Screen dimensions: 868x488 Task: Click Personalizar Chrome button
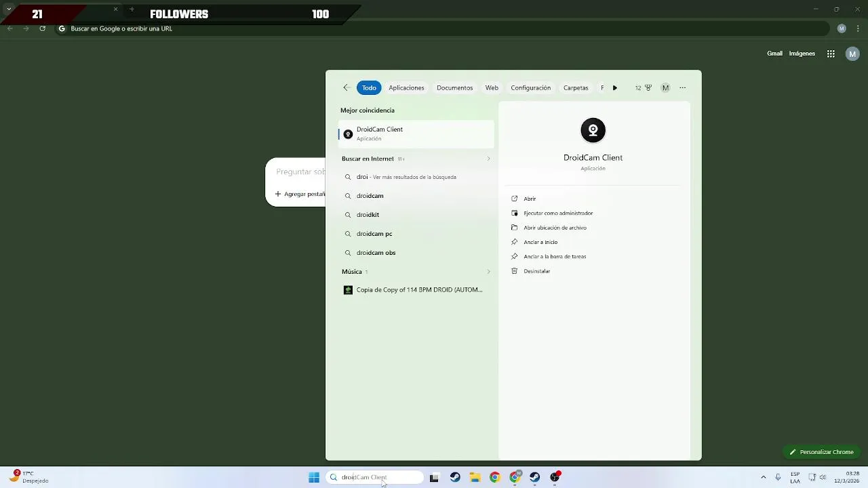click(x=821, y=452)
